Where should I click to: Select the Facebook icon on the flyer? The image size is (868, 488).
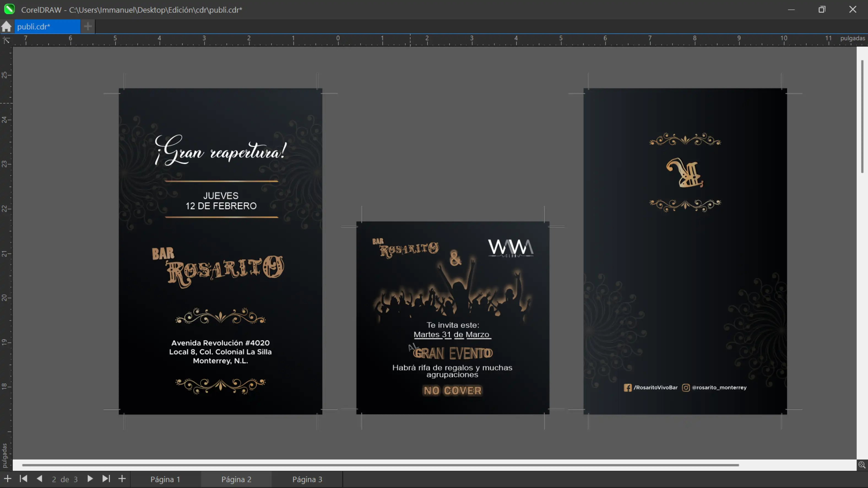627,388
